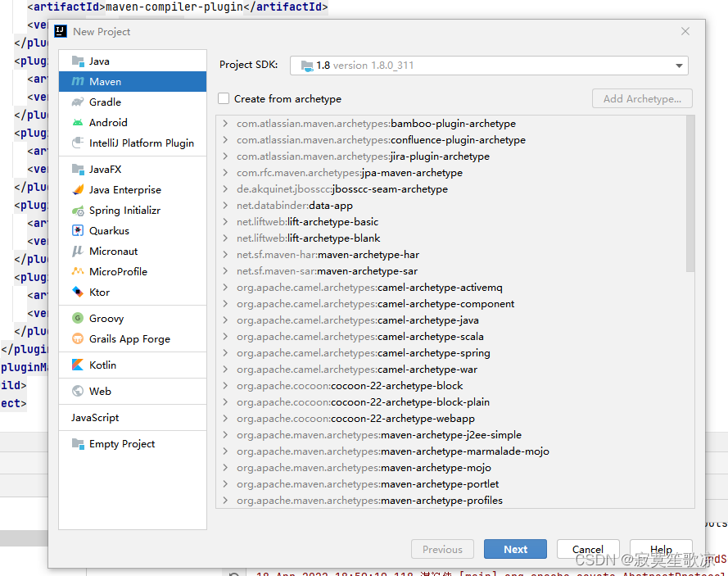
Task: Choose the Kotlin label in the sidebar
Action: (102, 365)
